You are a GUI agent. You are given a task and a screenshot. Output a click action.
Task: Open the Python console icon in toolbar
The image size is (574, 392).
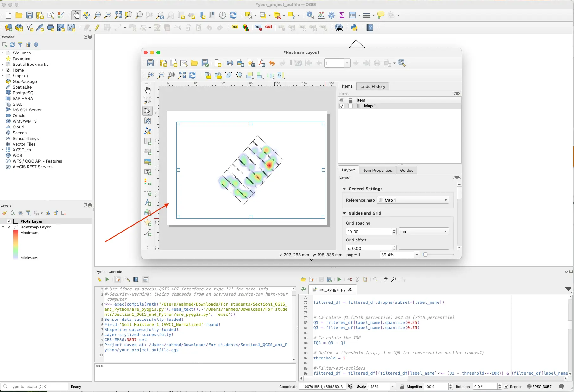[354, 28]
